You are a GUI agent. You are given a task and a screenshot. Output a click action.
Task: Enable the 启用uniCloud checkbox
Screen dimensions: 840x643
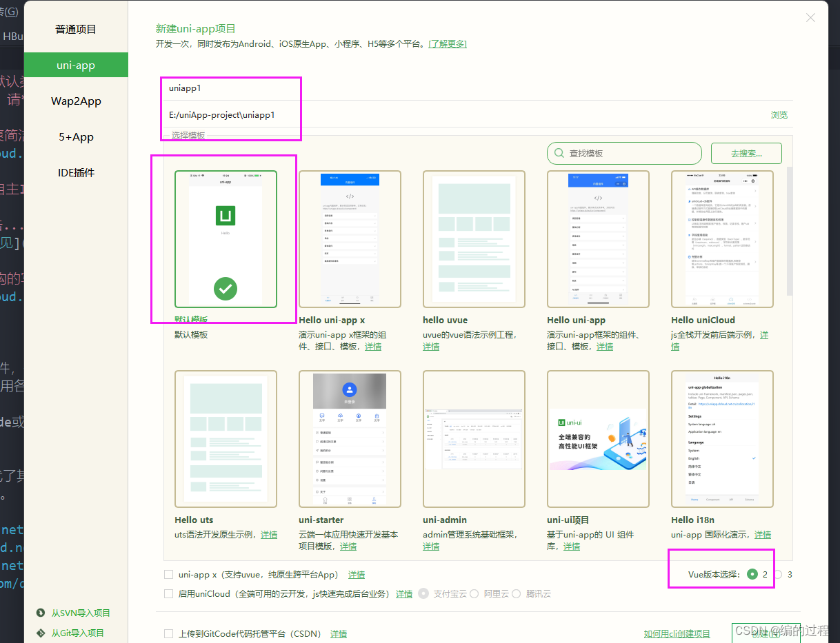tap(169, 593)
